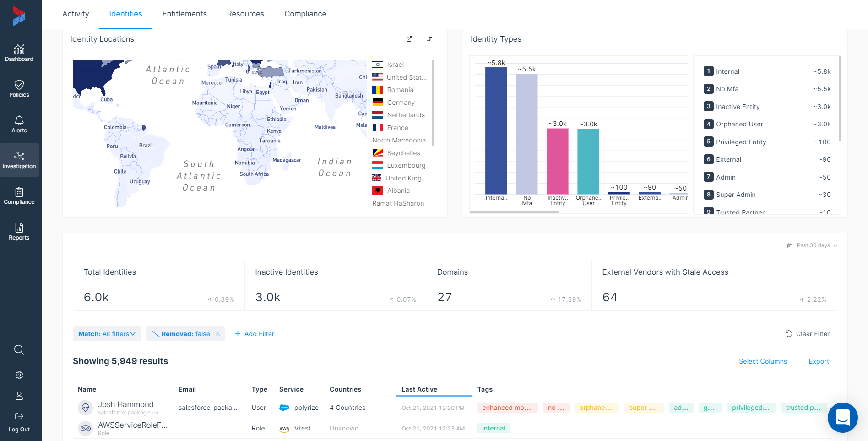This screenshot has height=441, width=868.
Task: Open the chat support bubble
Action: pyautogui.click(x=842, y=418)
